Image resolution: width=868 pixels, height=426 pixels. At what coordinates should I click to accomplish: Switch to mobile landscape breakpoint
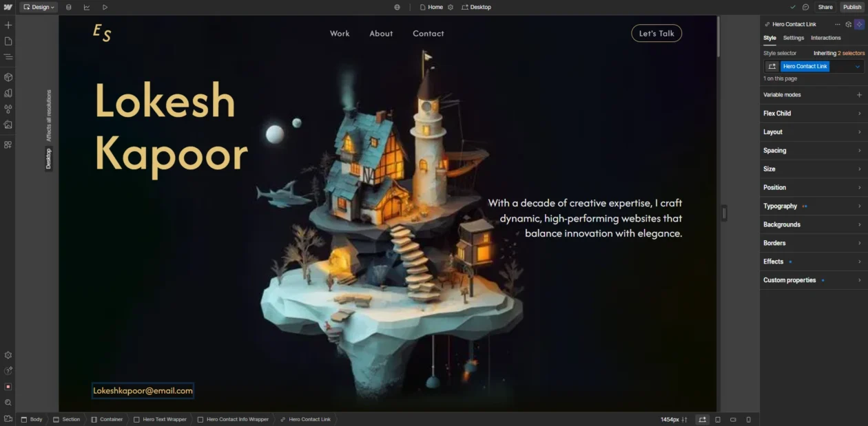tap(733, 419)
